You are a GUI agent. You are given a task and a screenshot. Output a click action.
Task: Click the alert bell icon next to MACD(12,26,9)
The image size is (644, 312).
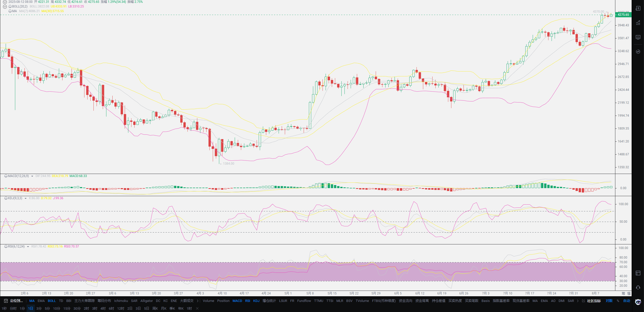(6, 176)
